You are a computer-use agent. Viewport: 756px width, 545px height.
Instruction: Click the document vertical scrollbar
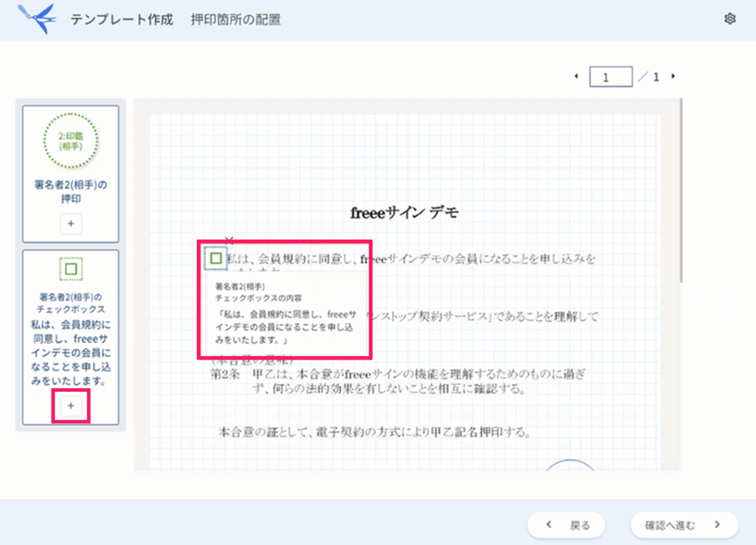(681, 191)
